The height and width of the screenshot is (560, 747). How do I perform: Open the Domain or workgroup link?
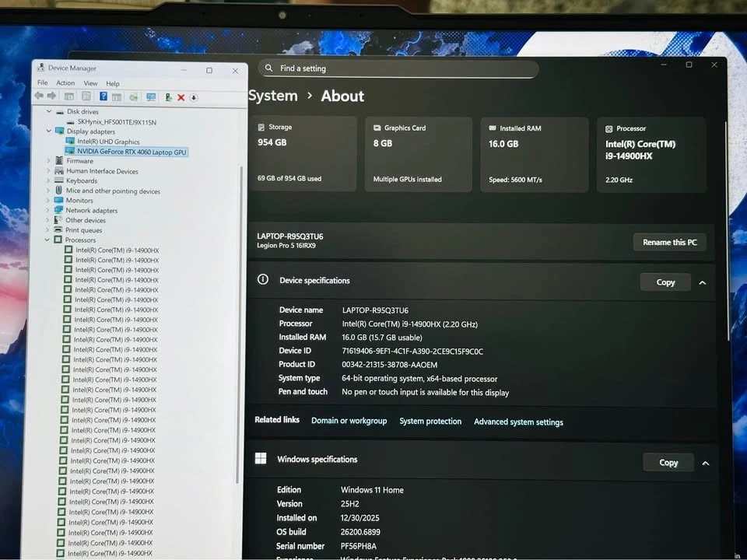tap(349, 421)
